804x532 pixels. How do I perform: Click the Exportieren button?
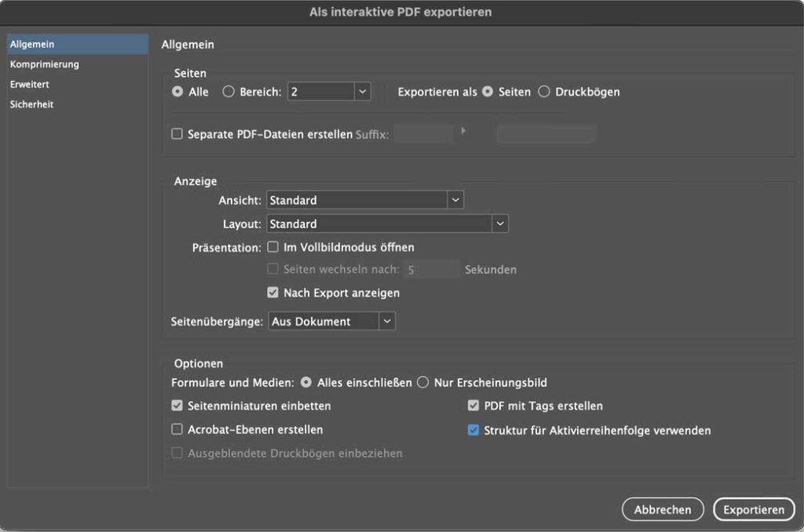coord(754,509)
